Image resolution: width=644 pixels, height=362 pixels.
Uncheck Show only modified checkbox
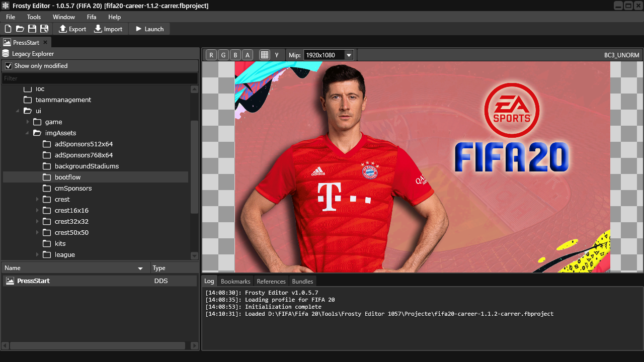click(9, 65)
